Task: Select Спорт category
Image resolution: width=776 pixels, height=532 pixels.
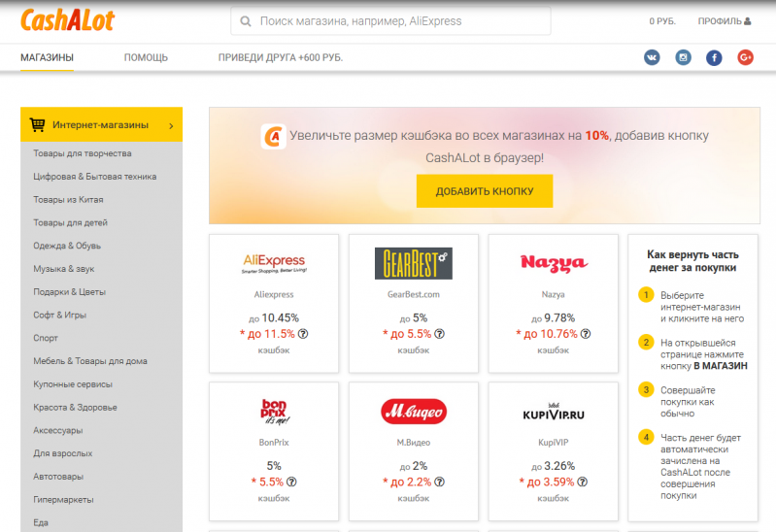Action: click(46, 338)
